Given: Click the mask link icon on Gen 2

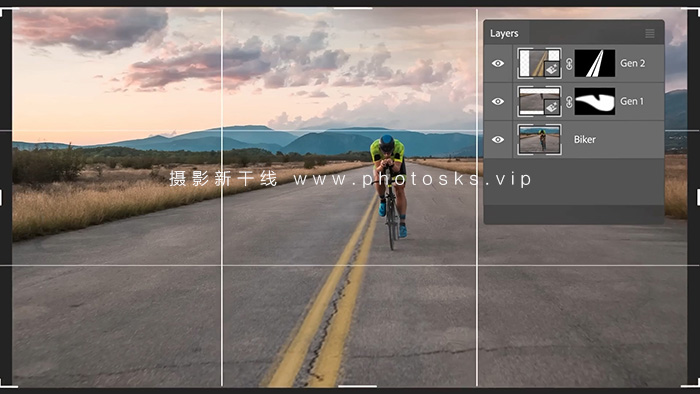Looking at the screenshot, I should pyautogui.click(x=569, y=64).
